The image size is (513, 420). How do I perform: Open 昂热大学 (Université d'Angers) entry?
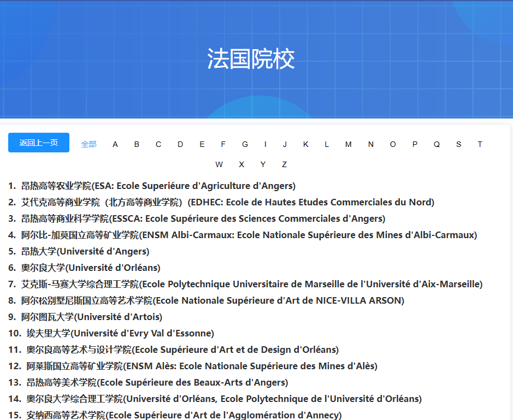click(85, 251)
